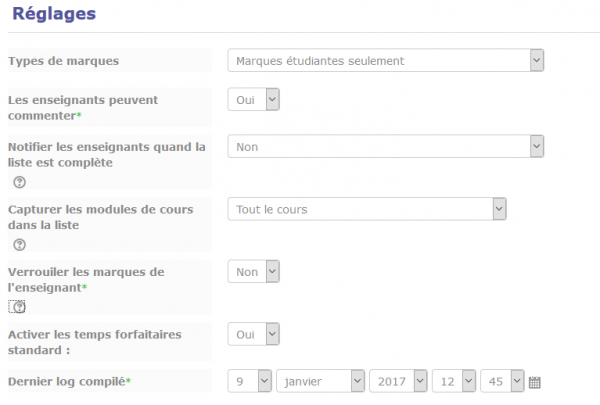Open the month dropdown showing janvier

click(x=320, y=381)
